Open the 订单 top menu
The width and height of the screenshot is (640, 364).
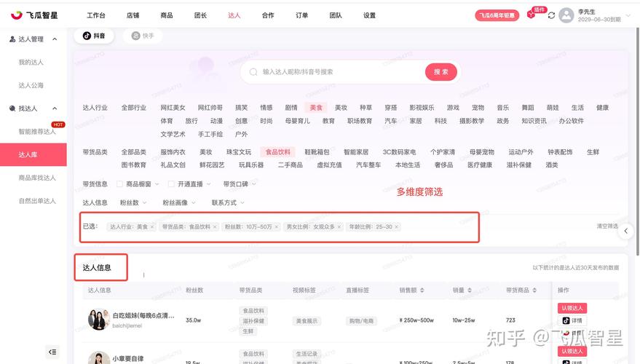coord(301,15)
